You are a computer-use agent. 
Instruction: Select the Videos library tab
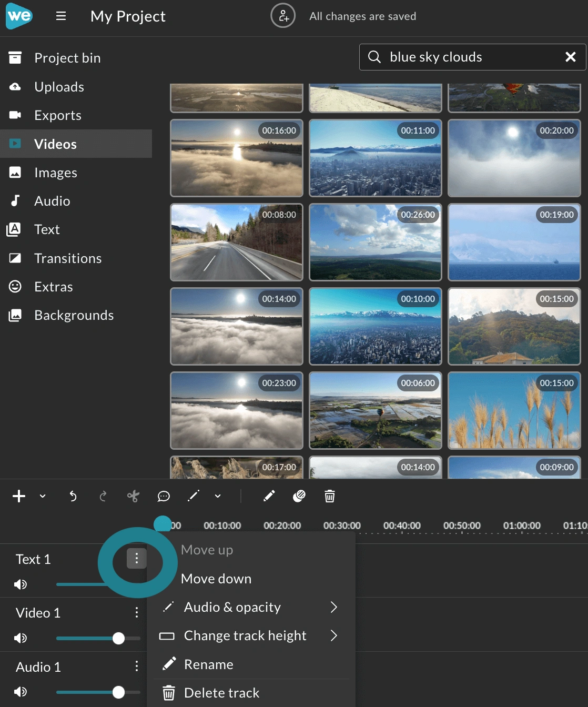76,144
